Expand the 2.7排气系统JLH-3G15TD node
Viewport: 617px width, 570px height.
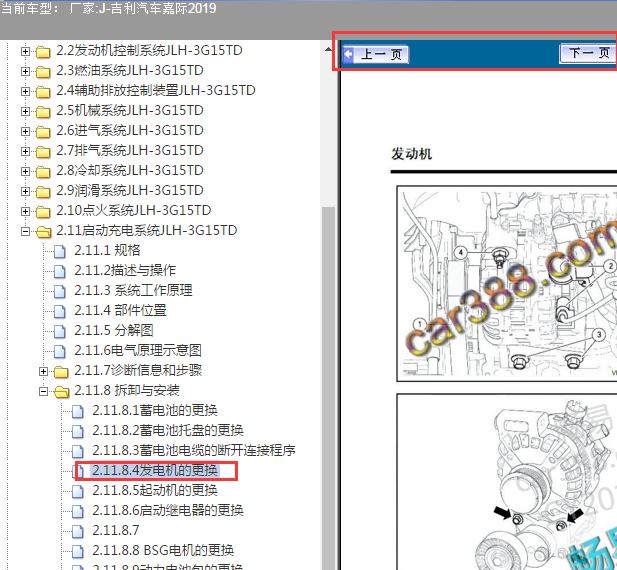tap(25, 151)
